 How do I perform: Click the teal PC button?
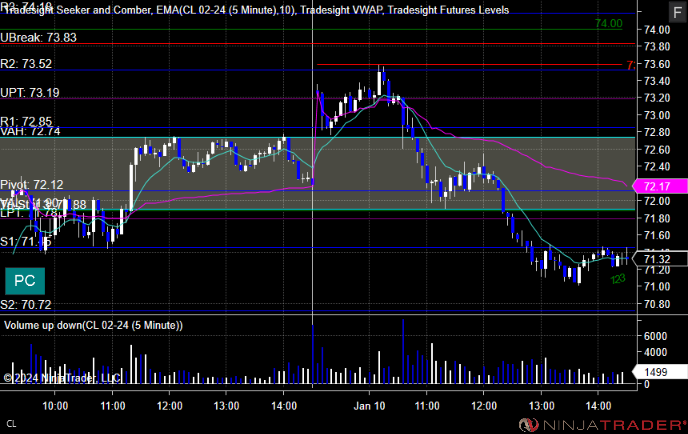(x=25, y=281)
